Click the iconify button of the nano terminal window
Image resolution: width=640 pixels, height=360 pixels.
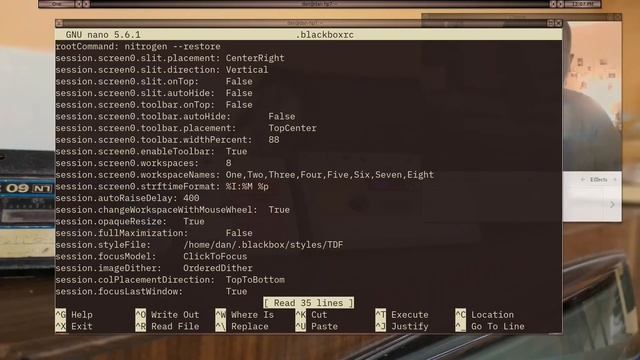click(x=59, y=23)
